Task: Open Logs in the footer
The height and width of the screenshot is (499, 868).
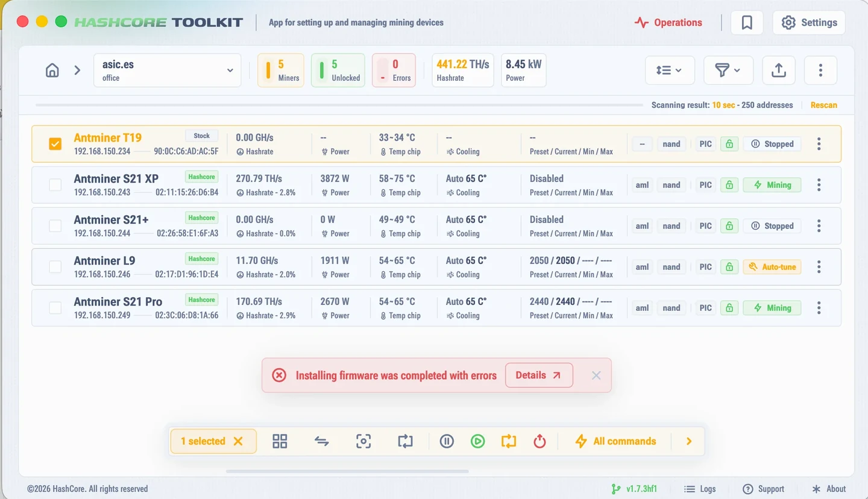Action: 700,489
